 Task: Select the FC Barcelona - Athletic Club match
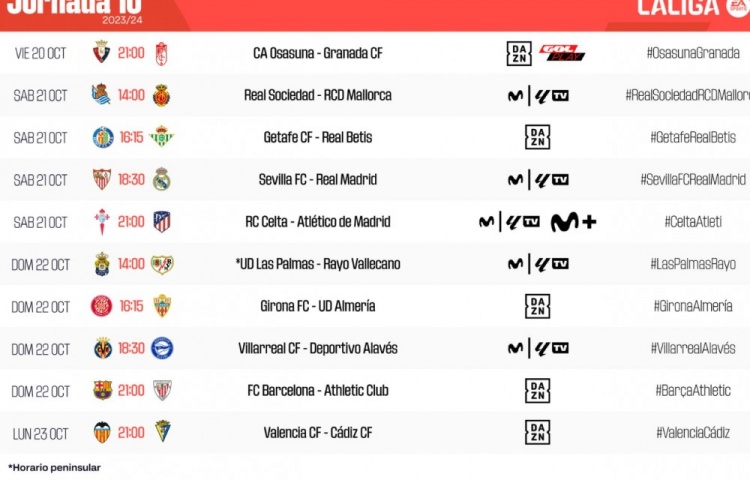coord(318,391)
